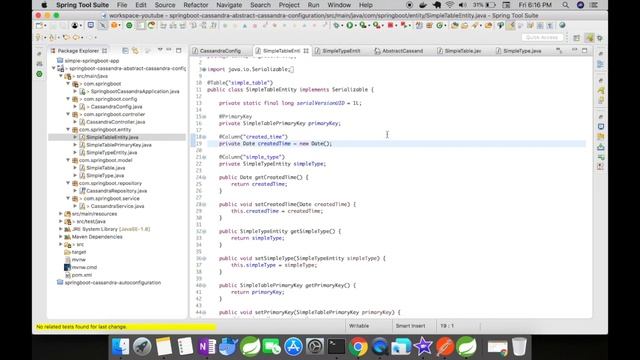Switch to the AbstractCassand editor tab
The width and height of the screenshot is (640, 360).
(x=402, y=51)
